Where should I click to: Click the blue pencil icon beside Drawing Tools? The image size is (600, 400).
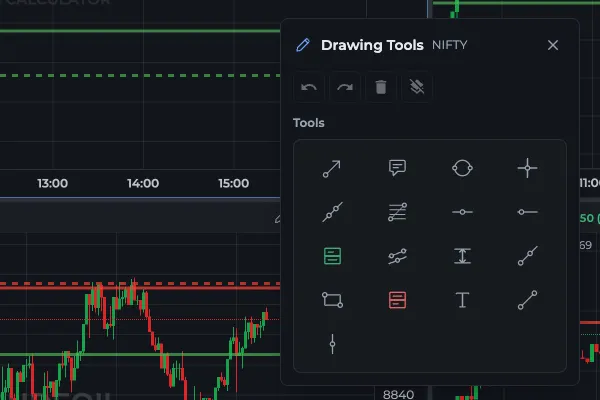pos(303,45)
